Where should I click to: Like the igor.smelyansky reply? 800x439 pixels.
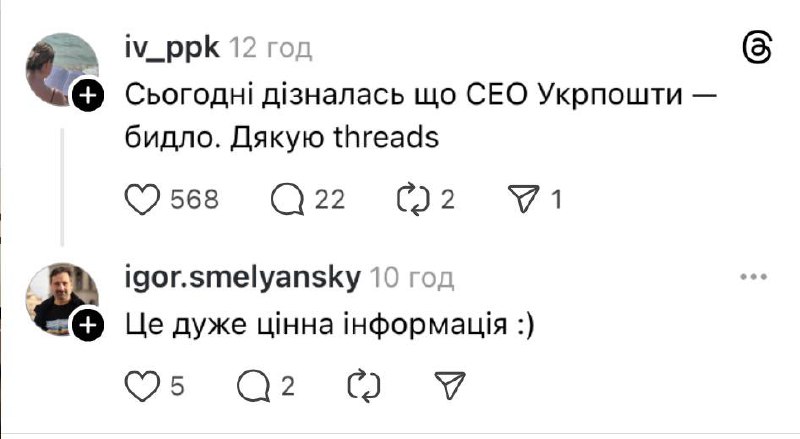[x=144, y=384]
